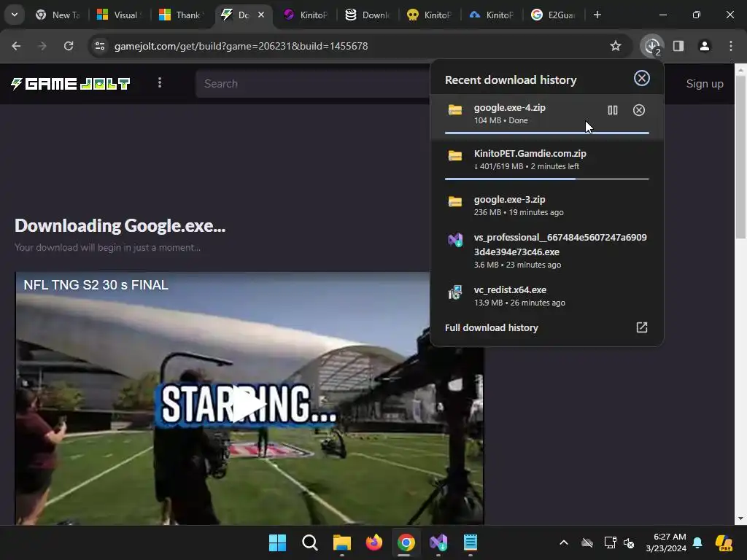The height and width of the screenshot is (560, 747).
Task: Open the Chrome side panel
Action: coord(678,46)
